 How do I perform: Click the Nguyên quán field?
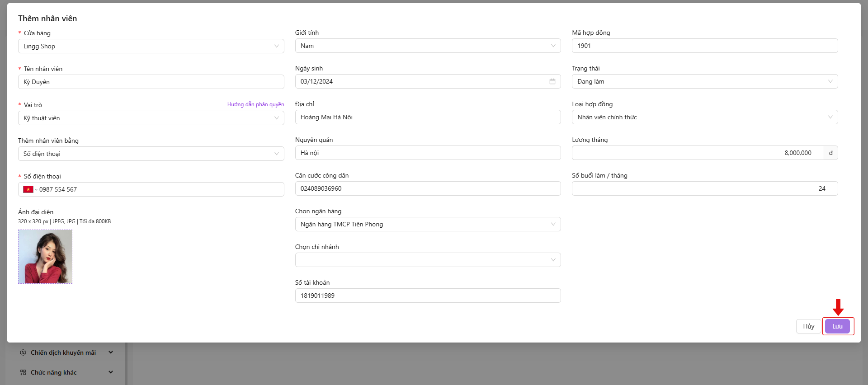pyautogui.click(x=428, y=153)
